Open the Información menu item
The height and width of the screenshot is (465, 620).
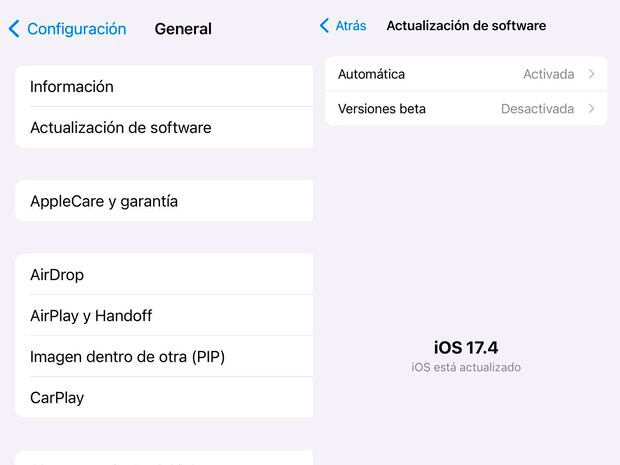pyautogui.click(x=164, y=87)
